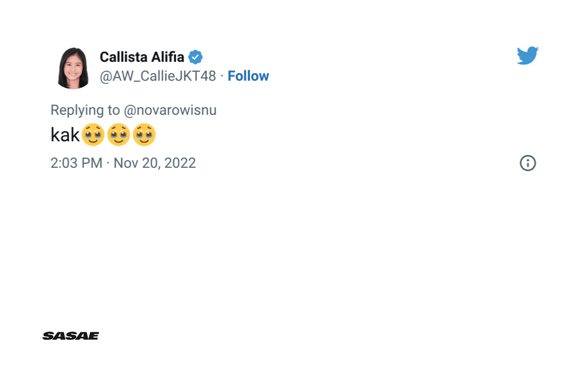Viewport: 588px width, 378px height.
Task: Click the Twitter bird logo
Action: click(x=528, y=56)
